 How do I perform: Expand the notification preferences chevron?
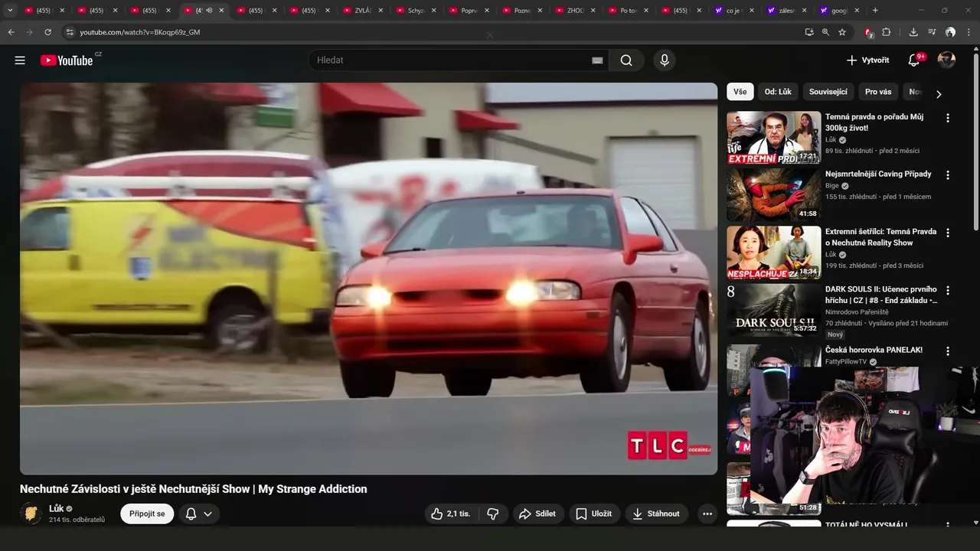[x=207, y=514]
